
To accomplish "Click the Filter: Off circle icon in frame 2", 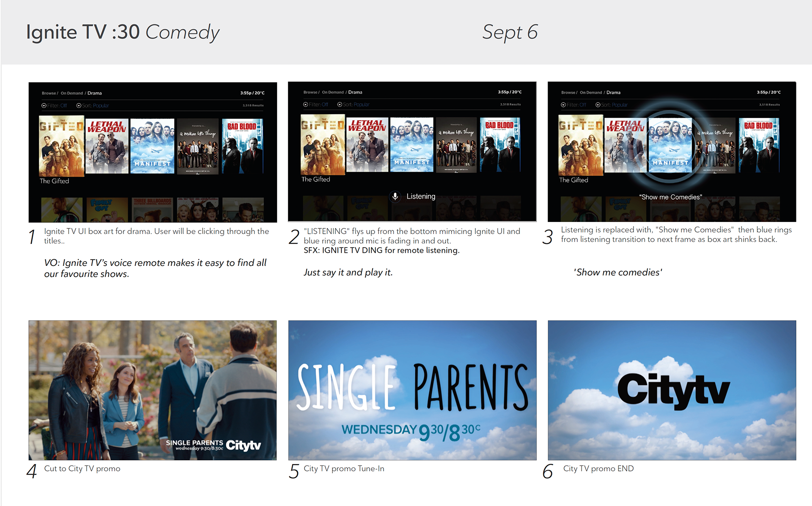I will [x=305, y=104].
